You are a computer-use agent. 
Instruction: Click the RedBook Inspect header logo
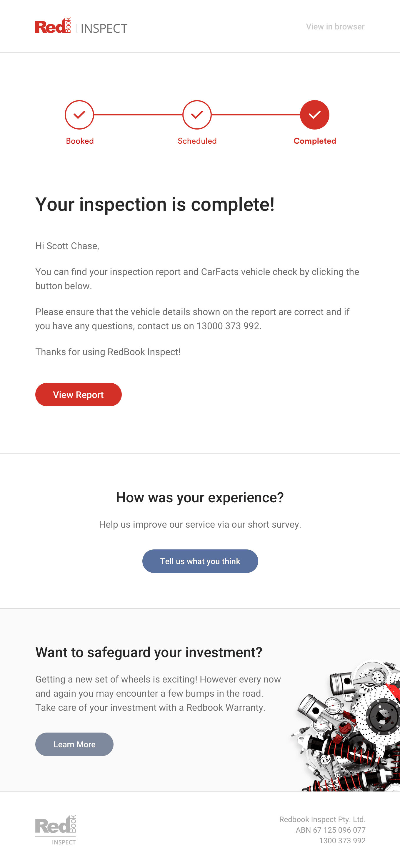coord(81,26)
